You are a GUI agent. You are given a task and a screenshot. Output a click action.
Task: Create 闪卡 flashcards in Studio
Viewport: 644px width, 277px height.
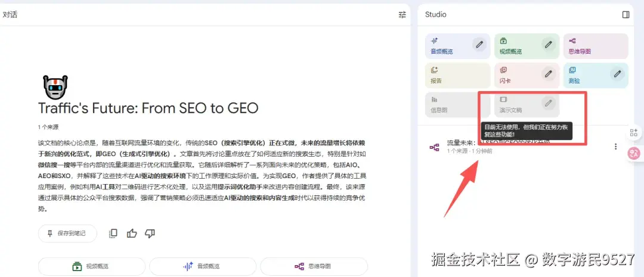pos(527,76)
